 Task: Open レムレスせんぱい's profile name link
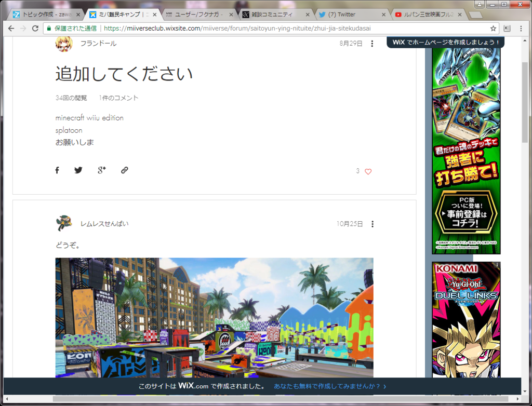pos(104,224)
